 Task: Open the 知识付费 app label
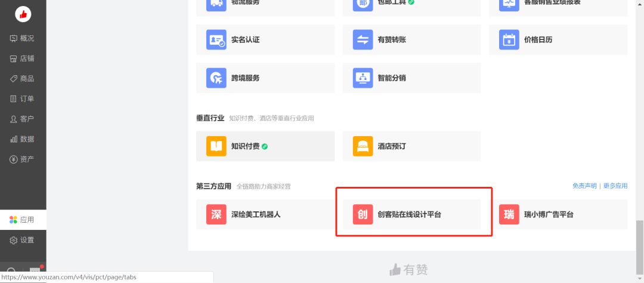pos(245,146)
